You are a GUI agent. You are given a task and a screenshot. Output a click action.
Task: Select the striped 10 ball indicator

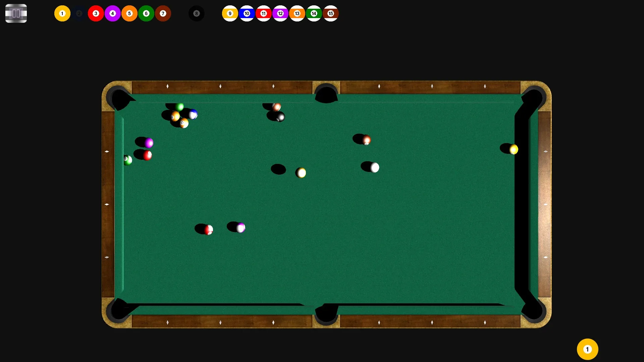tap(247, 13)
